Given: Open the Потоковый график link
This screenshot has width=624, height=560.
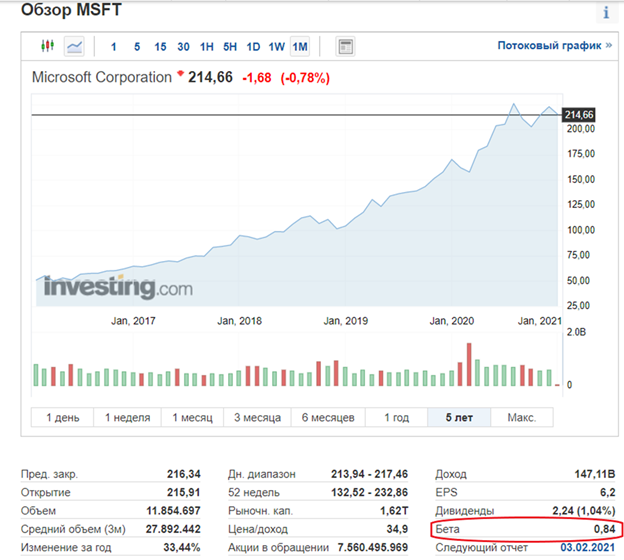Looking at the screenshot, I should pos(554,45).
